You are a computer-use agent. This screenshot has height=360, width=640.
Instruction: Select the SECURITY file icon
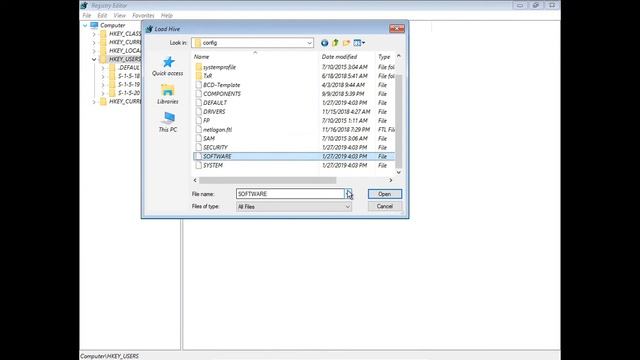[198, 147]
